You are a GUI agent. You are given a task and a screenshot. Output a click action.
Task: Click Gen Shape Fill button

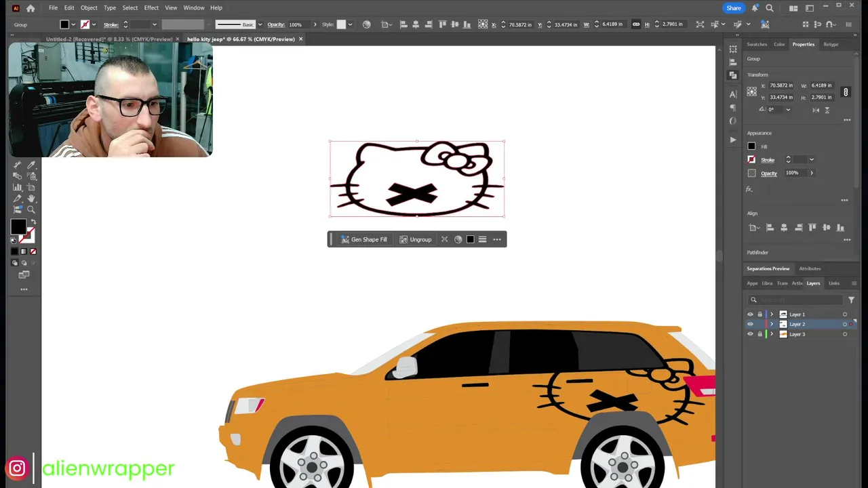click(x=364, y=239)
